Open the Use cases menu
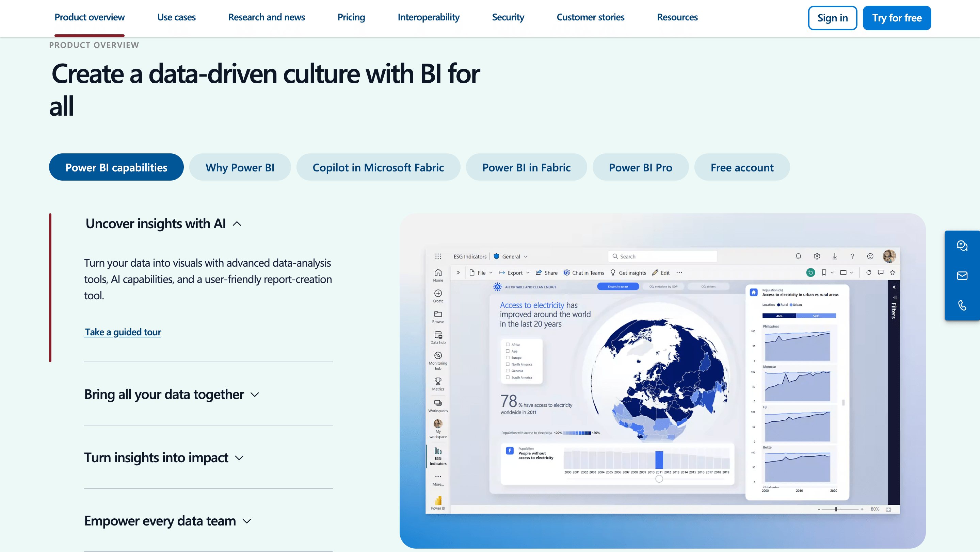 pos(176,17)
